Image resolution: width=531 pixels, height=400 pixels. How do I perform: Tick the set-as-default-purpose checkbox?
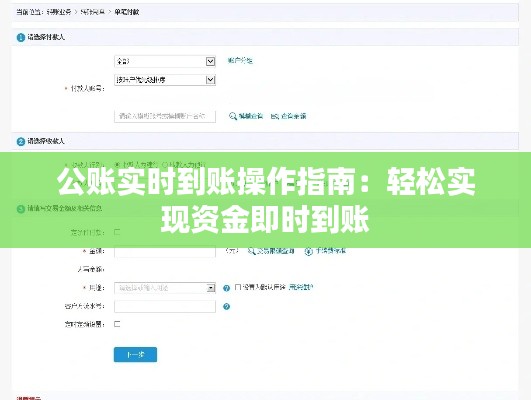point(237,287)
